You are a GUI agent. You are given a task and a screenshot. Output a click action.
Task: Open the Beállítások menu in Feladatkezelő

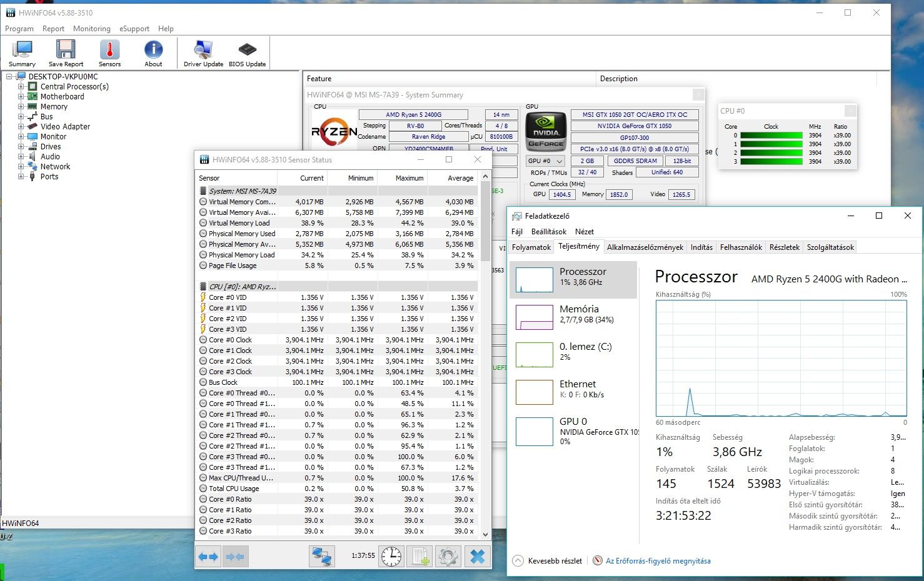(549, 232)
